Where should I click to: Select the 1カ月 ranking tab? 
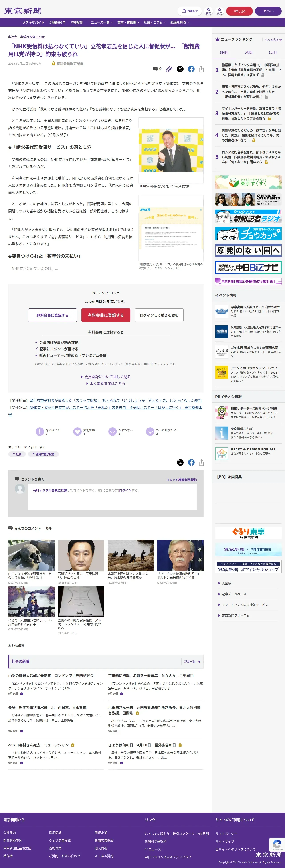pyautogui.click(x=273, y=53)
